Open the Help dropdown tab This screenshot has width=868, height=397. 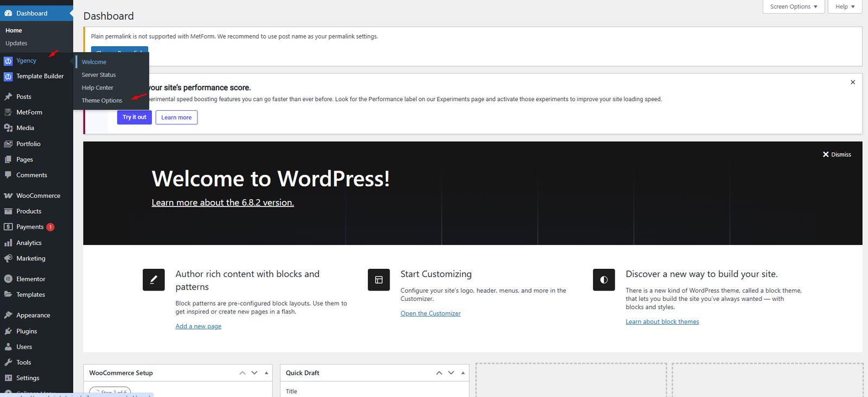(845, 7)
